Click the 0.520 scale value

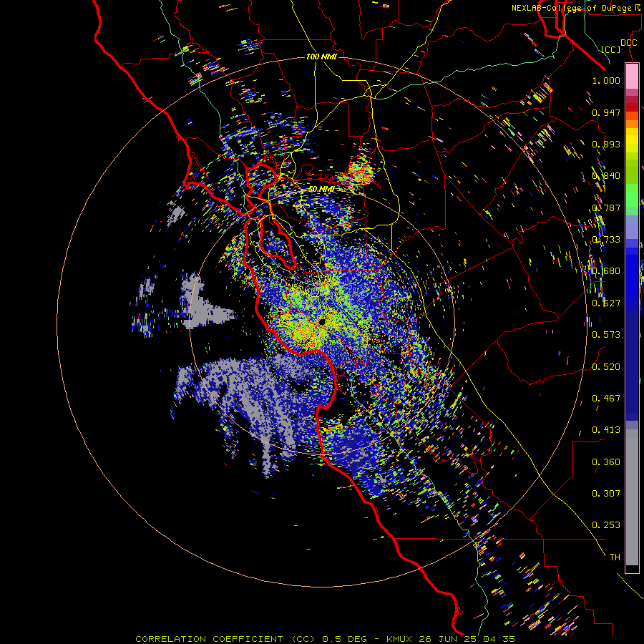[x=606, y=367]
